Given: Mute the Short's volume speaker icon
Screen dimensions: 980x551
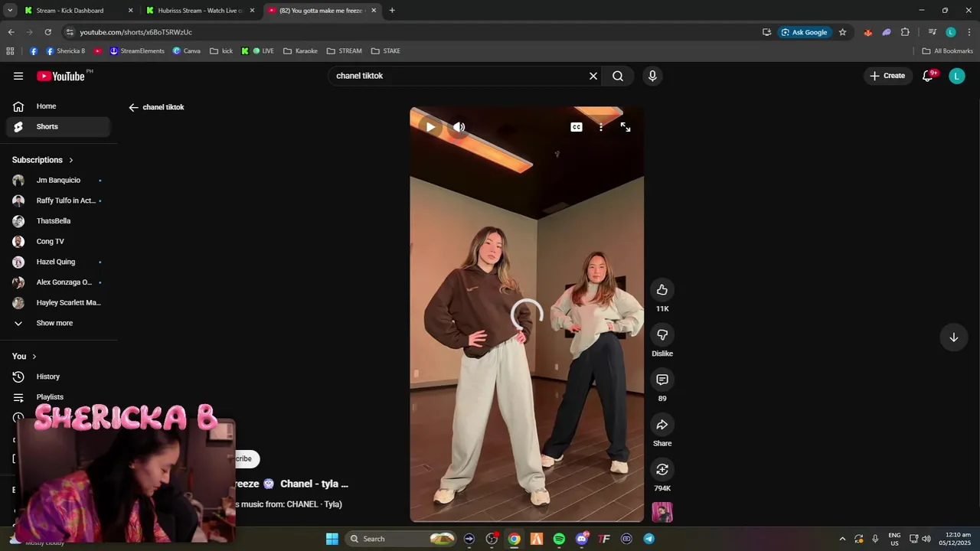Looking at the screenshot, I should pyautogui.click(x=459, y=127).
